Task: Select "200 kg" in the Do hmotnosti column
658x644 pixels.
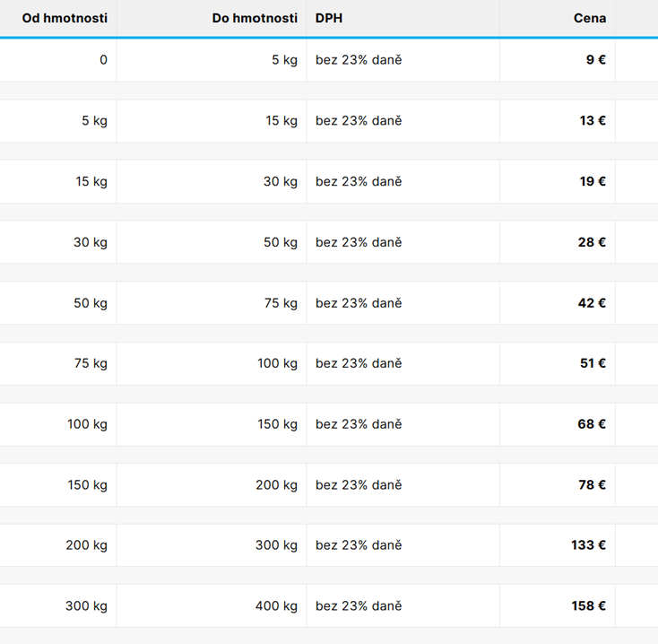Action: [x=276, y=485]
